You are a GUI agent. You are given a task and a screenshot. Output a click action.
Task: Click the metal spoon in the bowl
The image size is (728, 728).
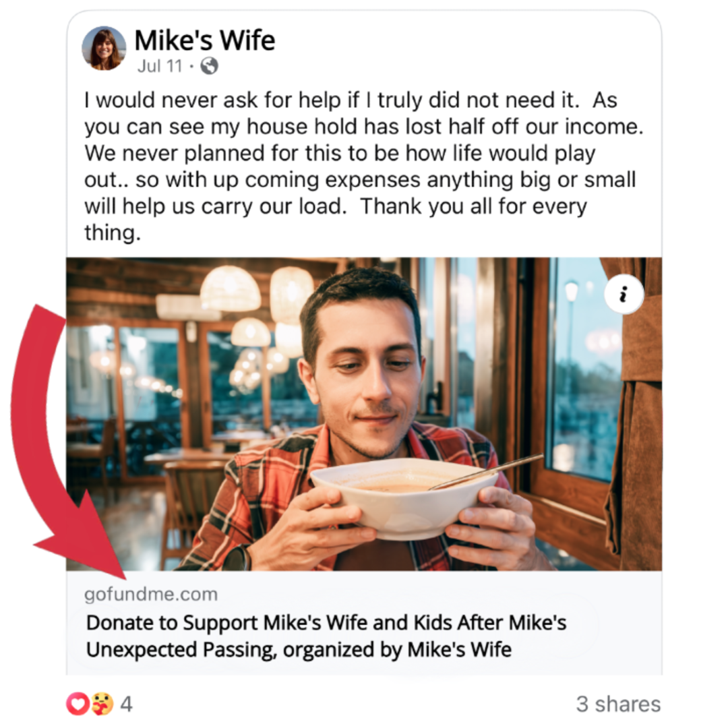[485, 471]
